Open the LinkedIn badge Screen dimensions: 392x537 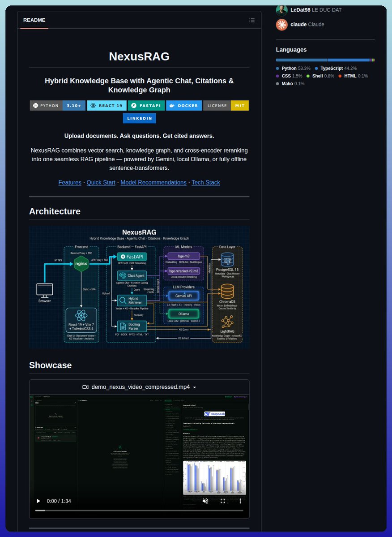click(139, 118)
